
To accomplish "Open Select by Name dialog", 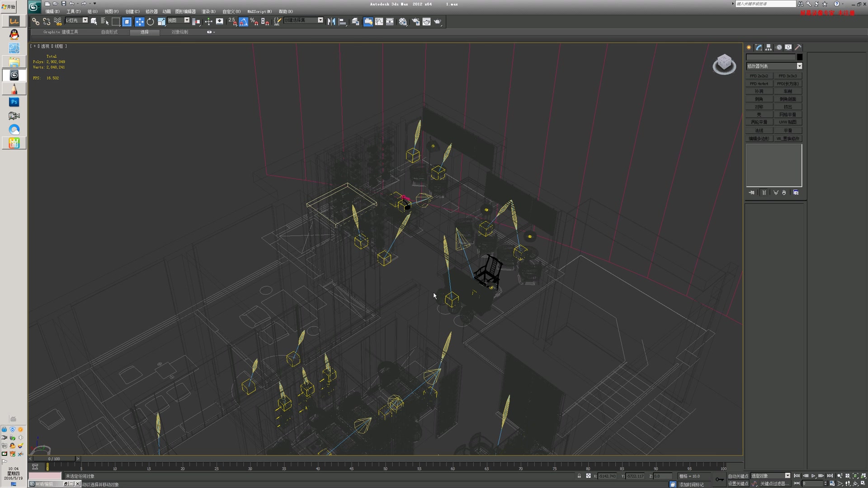I will point(105,21).
